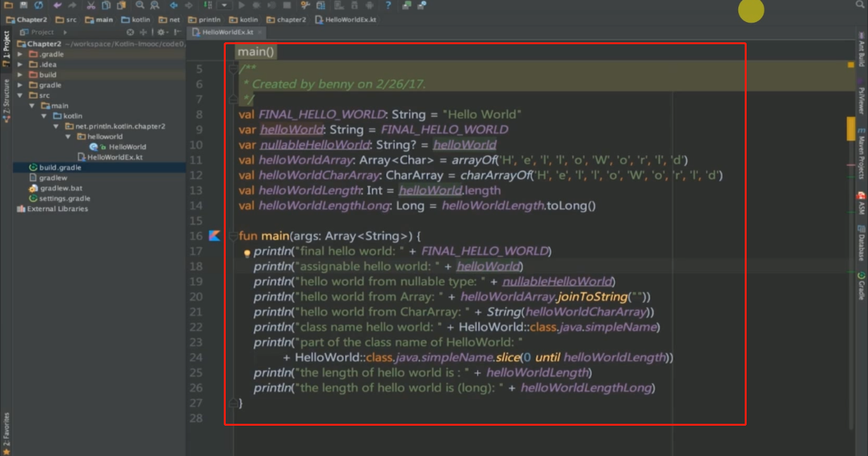Click the println navigation breadcrumb
The width and height of the screenshot is (868, 456).
click(204, 20)
